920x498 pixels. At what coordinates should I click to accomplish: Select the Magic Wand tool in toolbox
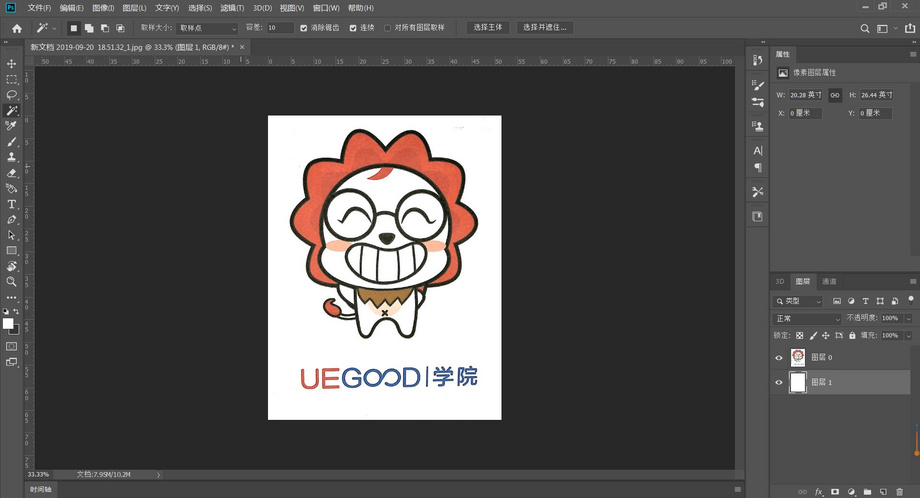[x=11, y=110]
